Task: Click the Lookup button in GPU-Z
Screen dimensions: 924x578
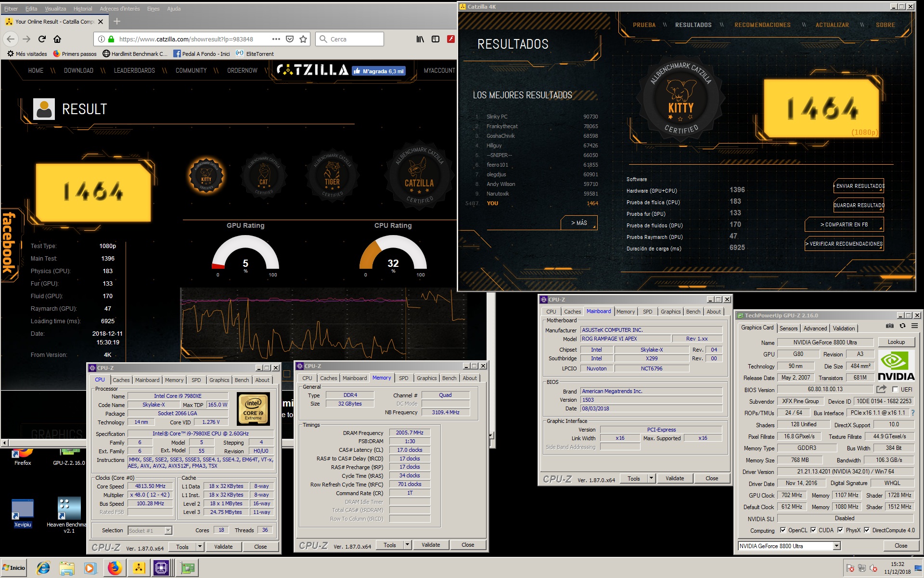Action: [x=896, y=342]
